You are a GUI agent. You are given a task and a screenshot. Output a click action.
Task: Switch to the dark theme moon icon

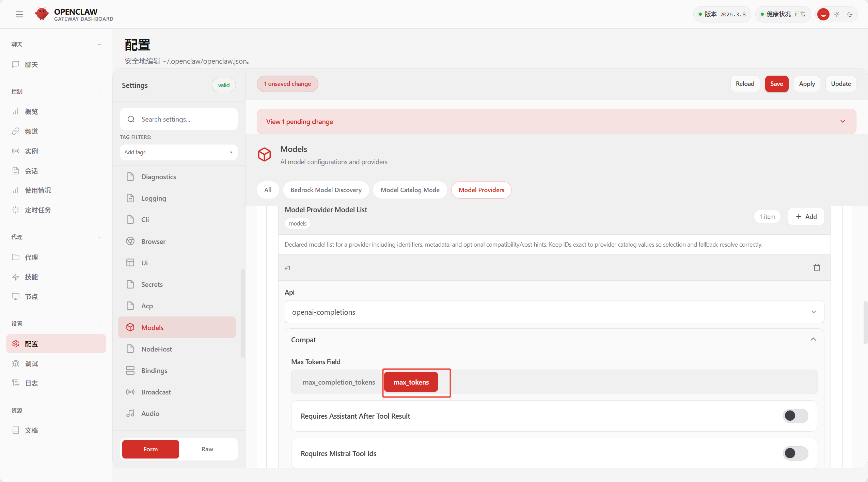(x=850, y=14)
